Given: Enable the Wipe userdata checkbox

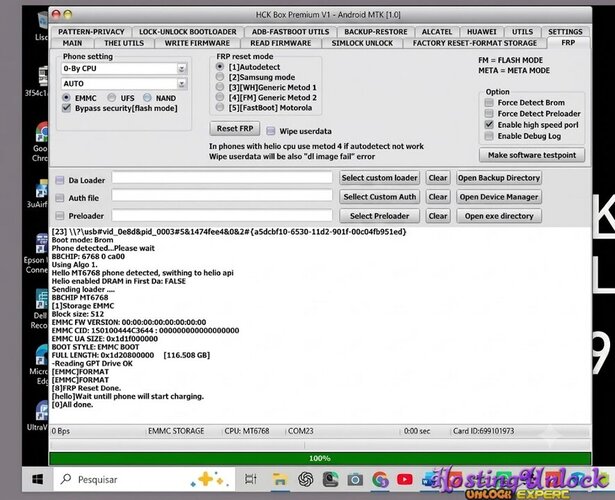Looking at the screenshot, I should coord(271,131).
